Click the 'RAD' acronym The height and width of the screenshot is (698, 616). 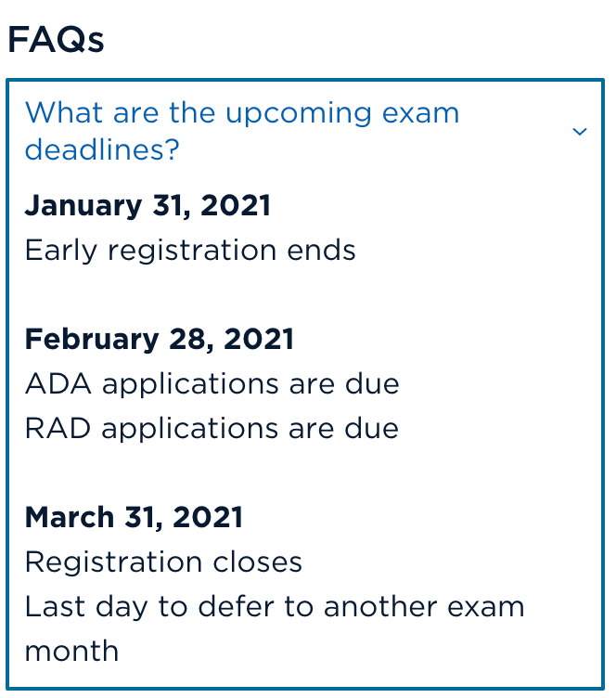tap(58, 428)
